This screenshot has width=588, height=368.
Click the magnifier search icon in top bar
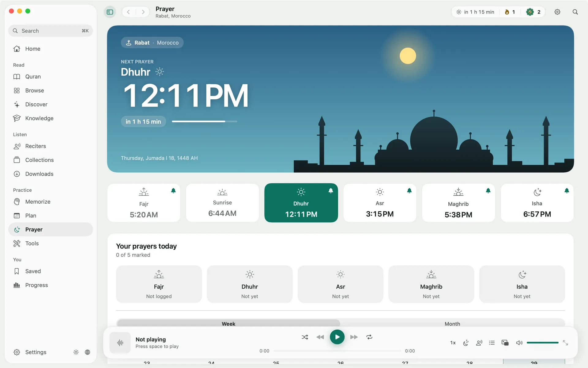[575, 12]
